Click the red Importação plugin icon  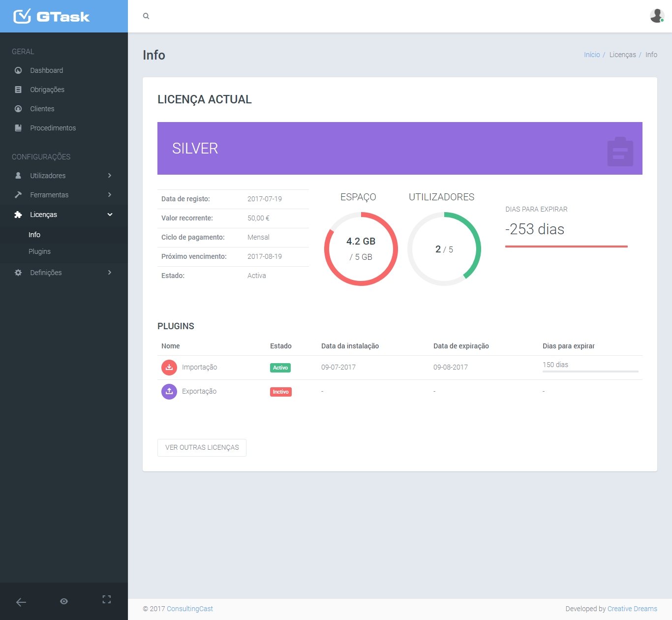point(169,368)
